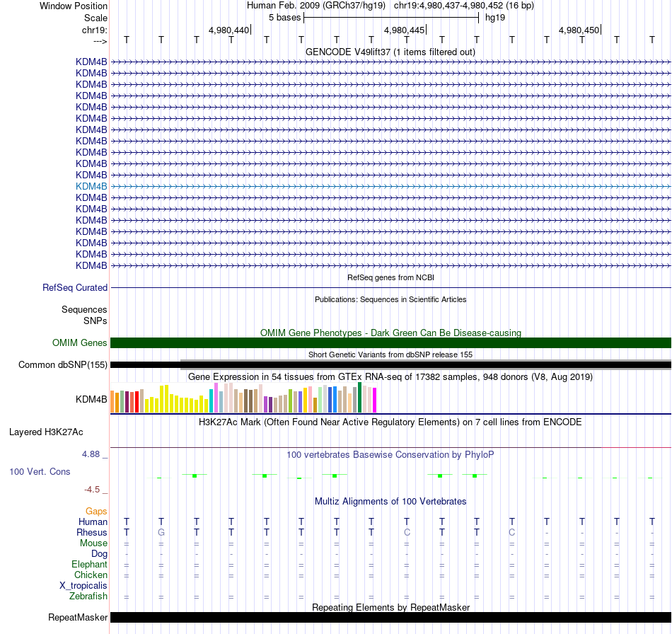The image size is (672, 634).
Task: Open 100 vertebrates Basewise Conservation by PhyloP title
Action: point(390,454)
